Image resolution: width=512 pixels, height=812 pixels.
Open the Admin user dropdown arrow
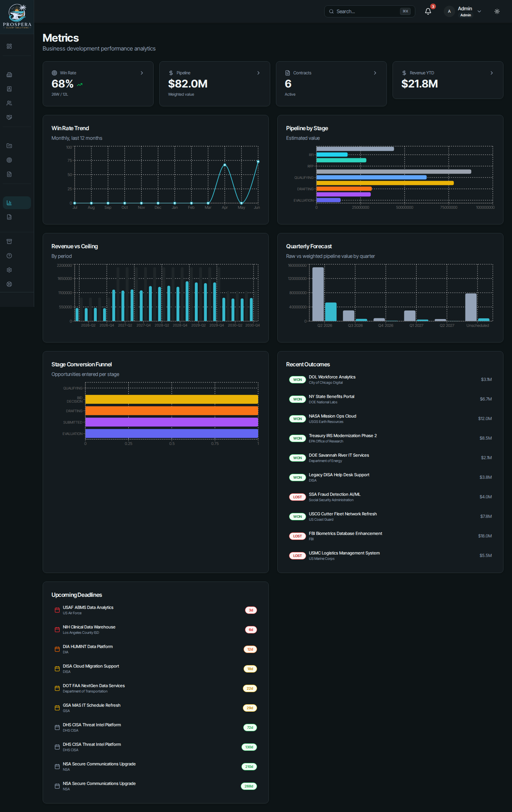[479, 11]
